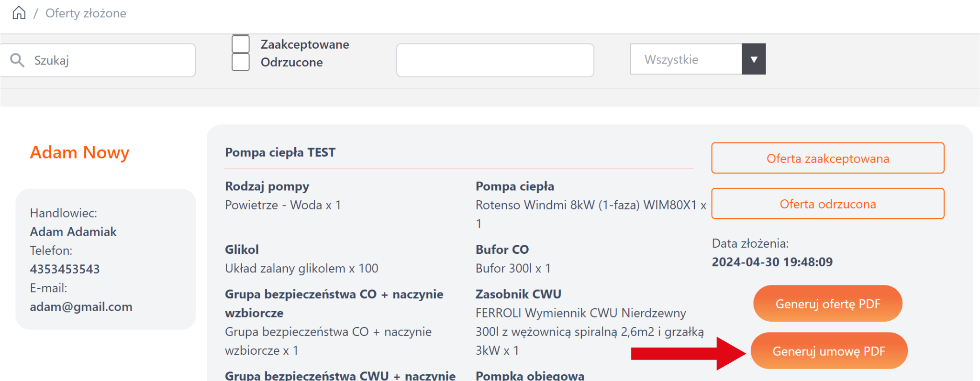
Task: Toggle the Odrzucone checkbox
Action: click(x=241, y=62)
